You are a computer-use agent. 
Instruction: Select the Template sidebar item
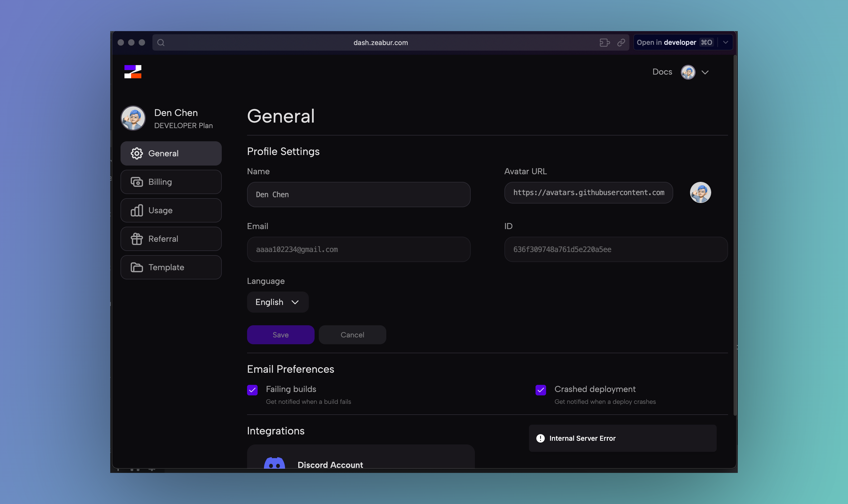click(171, 267)
